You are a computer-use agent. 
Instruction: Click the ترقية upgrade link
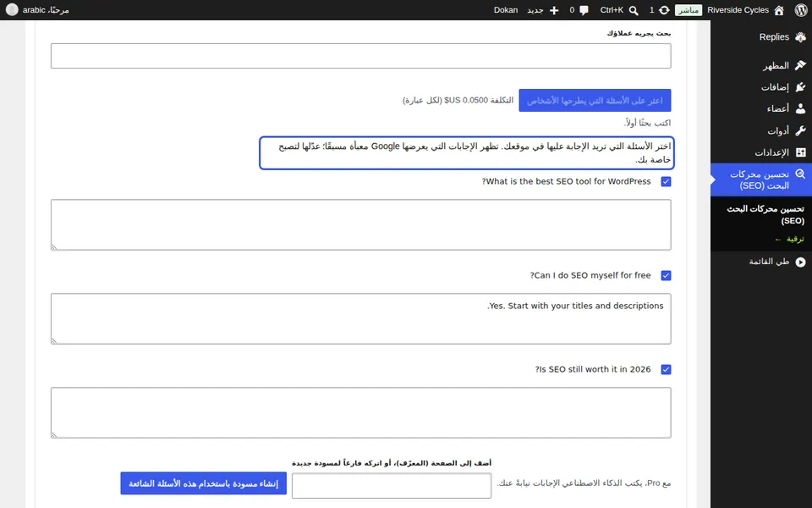790,239
